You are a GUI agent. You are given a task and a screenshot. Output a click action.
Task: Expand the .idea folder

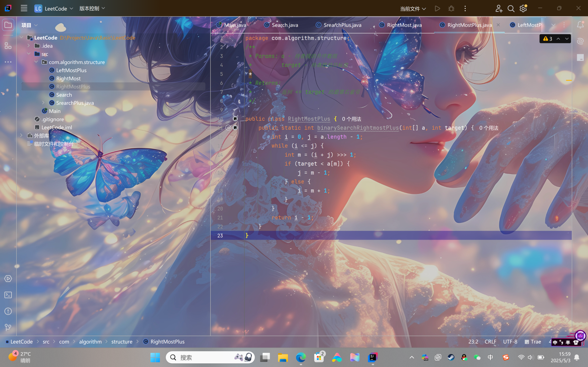tap(29, 46)
